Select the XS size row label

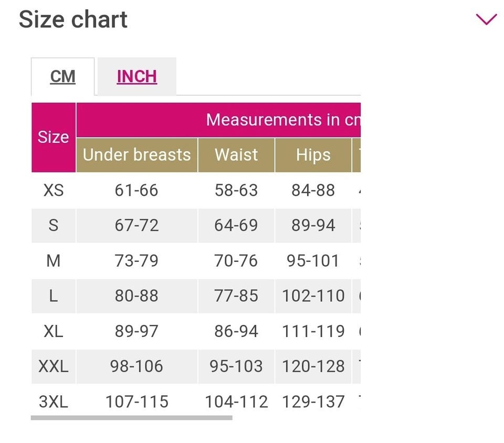tap(54, 190)
